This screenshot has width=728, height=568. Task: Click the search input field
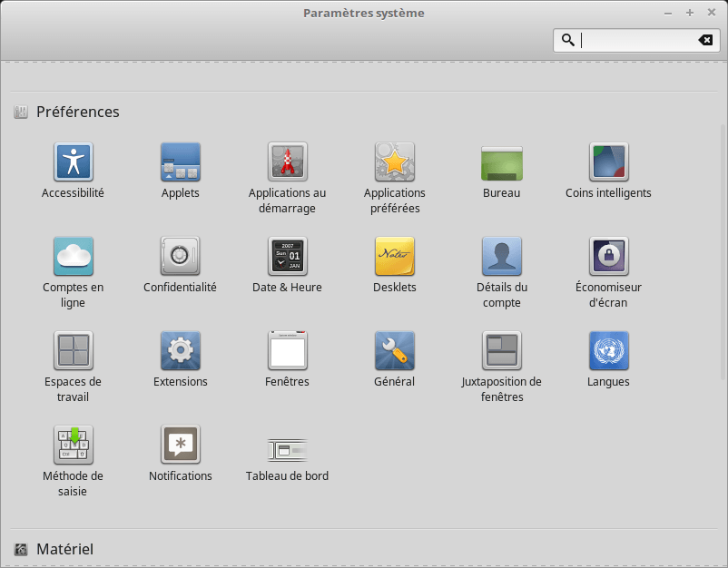[635, 40]
